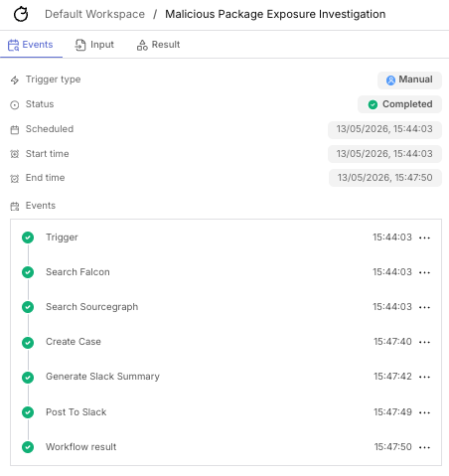The image size is (449, 476).
Task: Click Create Case green check icon
Action: (28, 342)
